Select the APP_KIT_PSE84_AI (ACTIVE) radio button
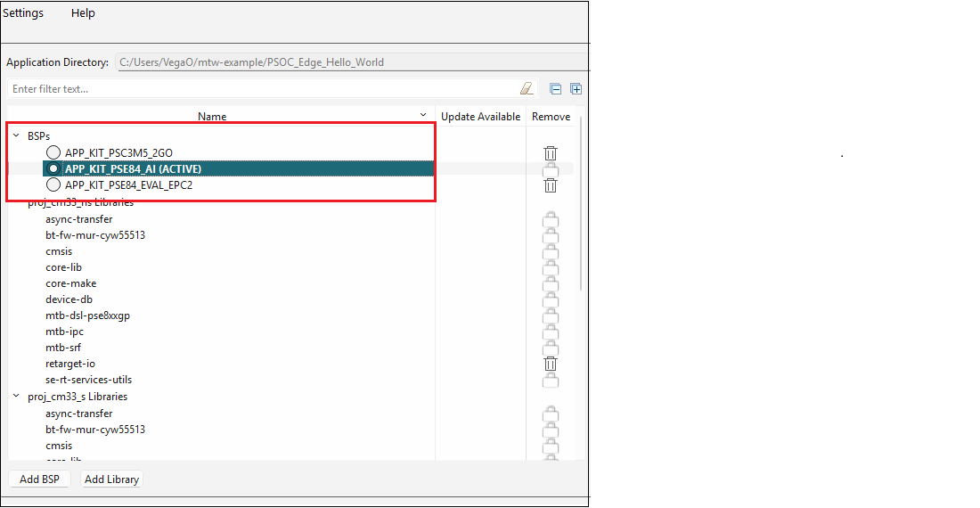Viewport: 980px width, 508px height. tap(53, 169)
